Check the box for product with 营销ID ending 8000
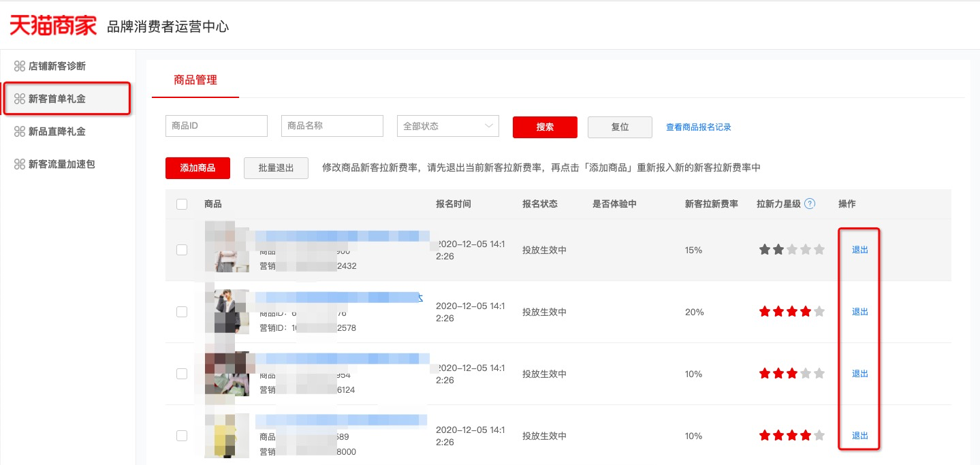Image resolution: width=980 pixels, height=465 pixels. point(182,436)
